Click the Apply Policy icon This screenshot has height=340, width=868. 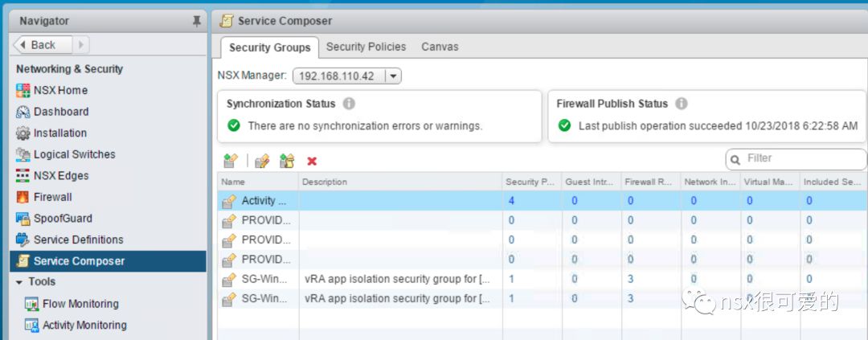287,161
